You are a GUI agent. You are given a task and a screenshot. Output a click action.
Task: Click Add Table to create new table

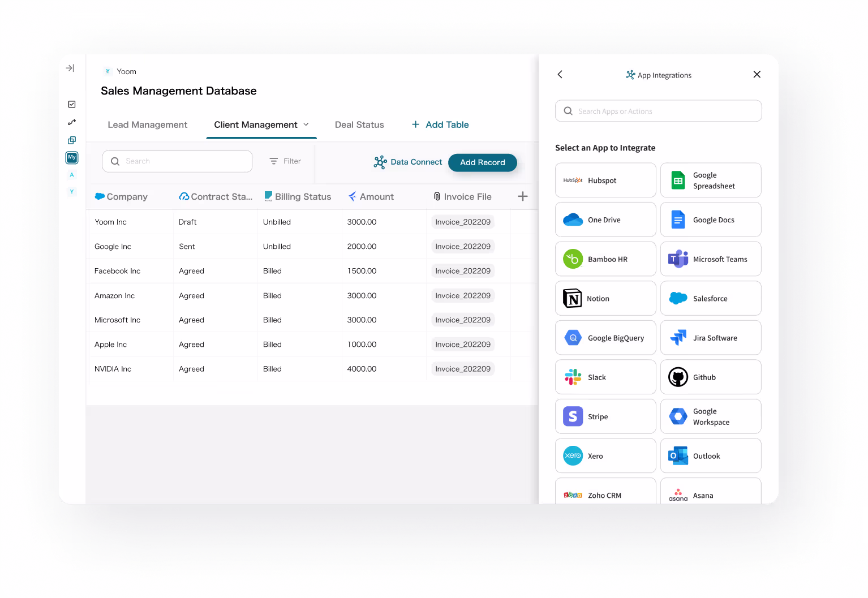click(440, 124)
